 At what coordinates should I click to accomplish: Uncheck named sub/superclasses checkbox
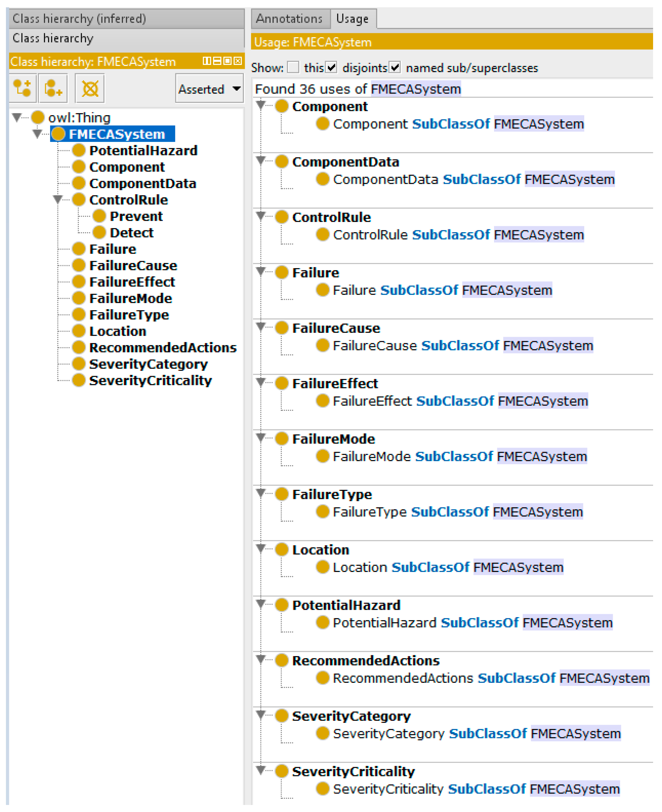click(395, 68)
